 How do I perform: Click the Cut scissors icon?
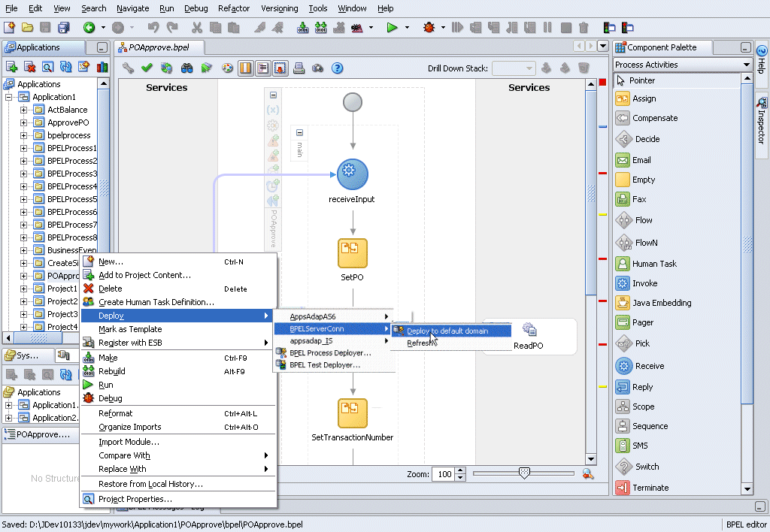click(x=197, y=28)
